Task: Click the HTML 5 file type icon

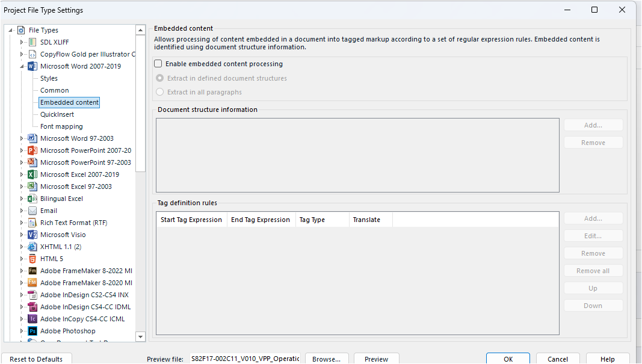Action: click(x=32, y=258)
